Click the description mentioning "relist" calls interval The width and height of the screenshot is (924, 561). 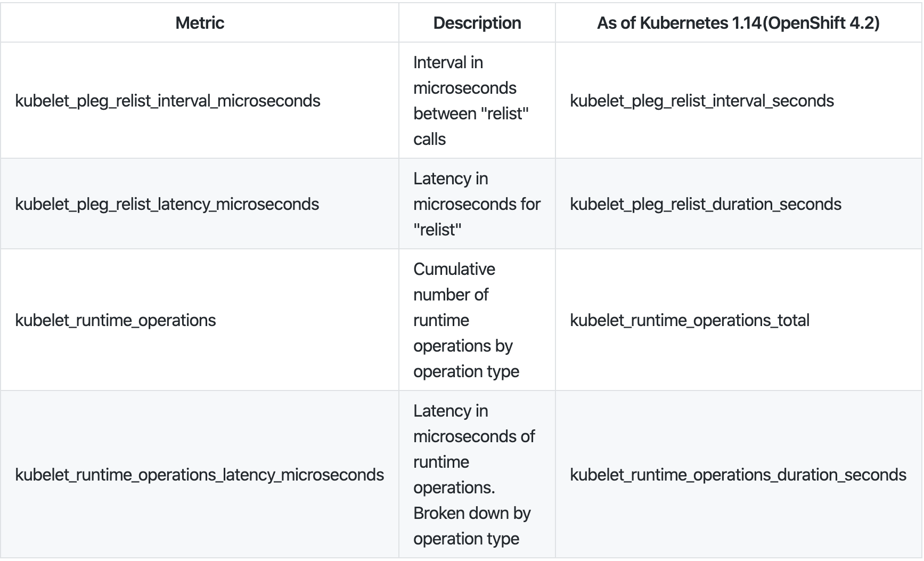[x=471, y=101]
